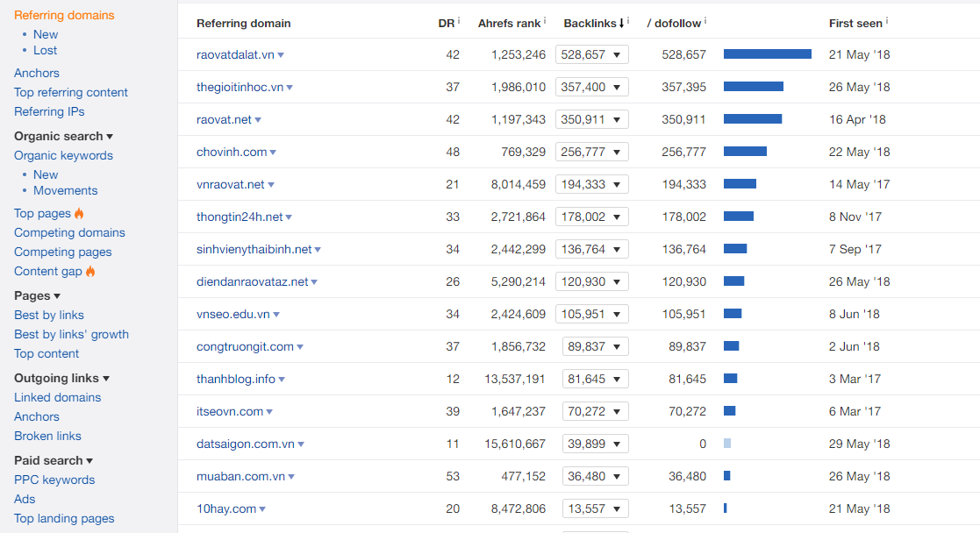Click the Backlinks sort arrow
Screen dimensions: 980x533
[x=621, y=23]
